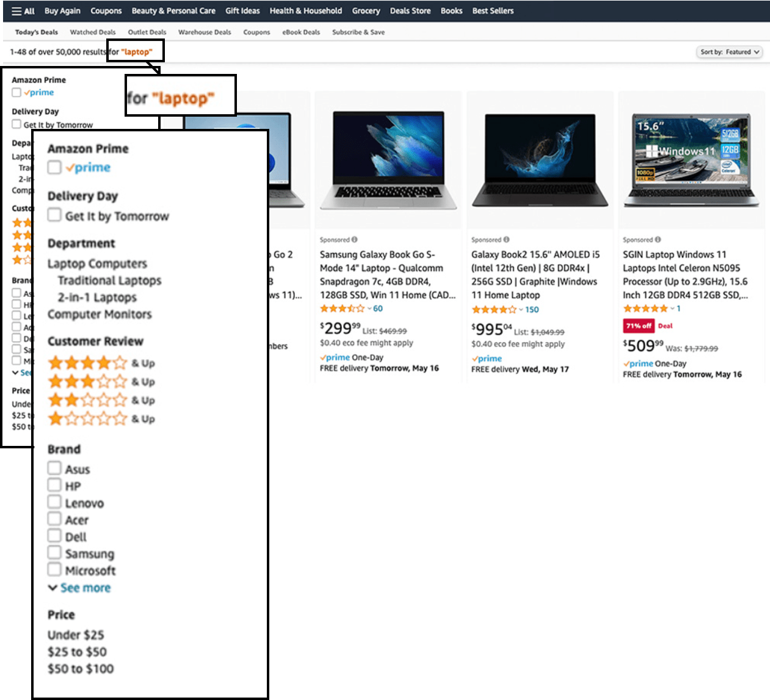
Task: Click Sponsored info icon on Samsung Galaxy Book Go
Action: coord(355,240)
